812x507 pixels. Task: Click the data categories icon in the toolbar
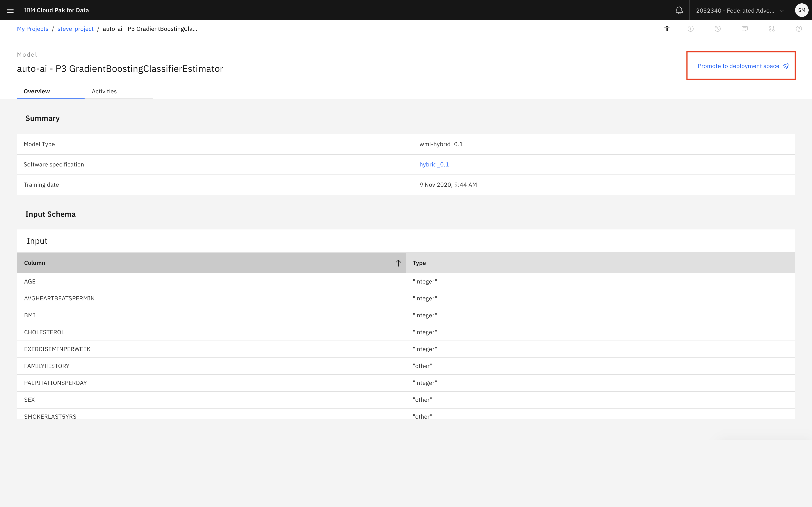pos(772,29)
